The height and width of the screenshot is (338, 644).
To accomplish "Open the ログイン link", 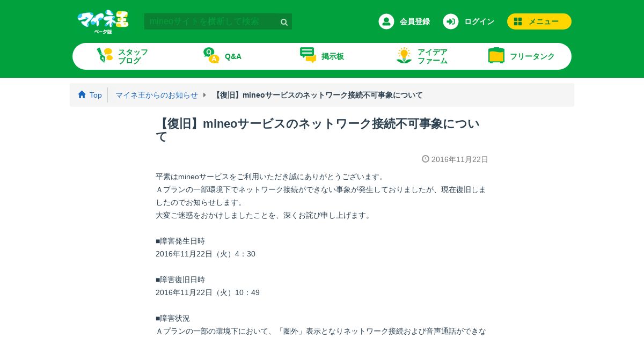I will tap(479, 21).
